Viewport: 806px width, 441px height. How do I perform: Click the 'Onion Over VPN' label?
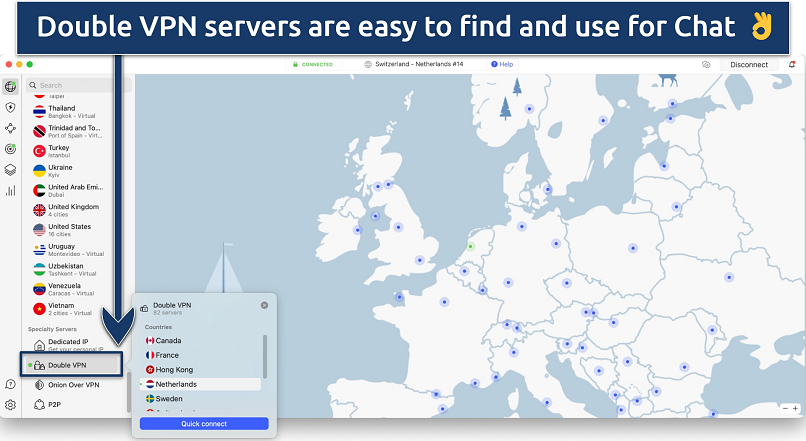pyautogui.click(x=74, y=385)
